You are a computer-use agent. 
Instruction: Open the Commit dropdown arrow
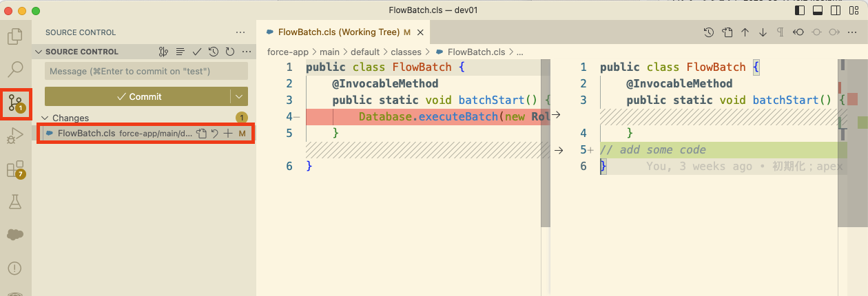click(x=239, y=96)
